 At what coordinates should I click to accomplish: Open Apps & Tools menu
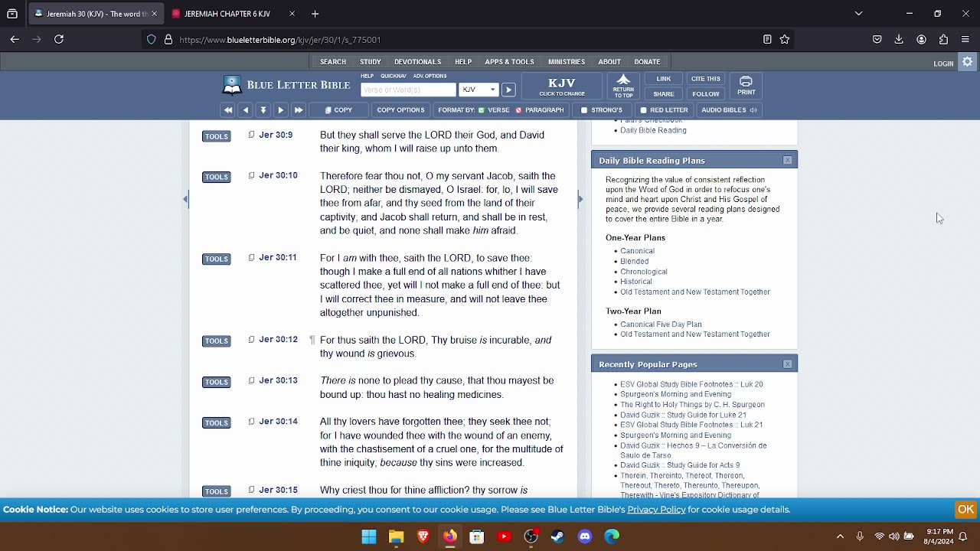point(509,62)
